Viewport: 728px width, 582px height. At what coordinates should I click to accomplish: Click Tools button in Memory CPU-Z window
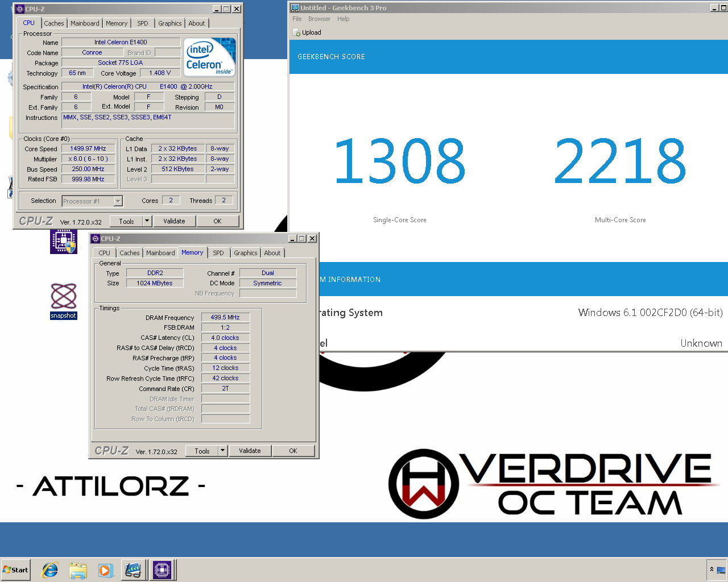point(202,451)
